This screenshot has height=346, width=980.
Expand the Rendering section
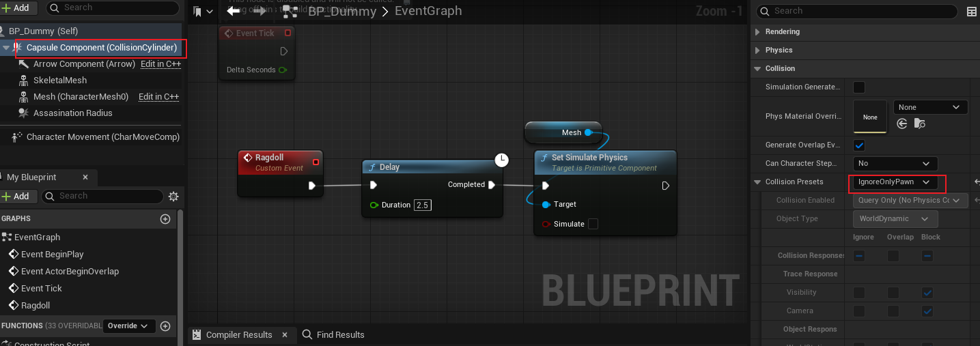click(757, 32)
